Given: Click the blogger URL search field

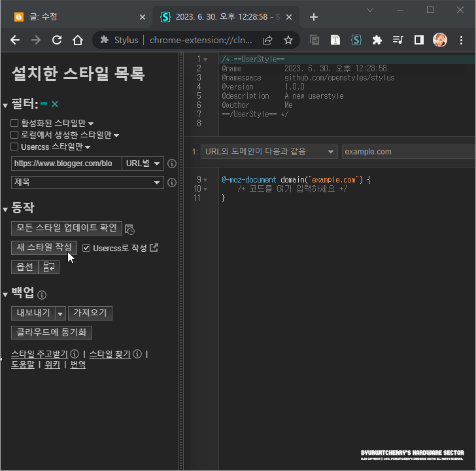Looking at the screenshot, I should click(x=67, y=164).
